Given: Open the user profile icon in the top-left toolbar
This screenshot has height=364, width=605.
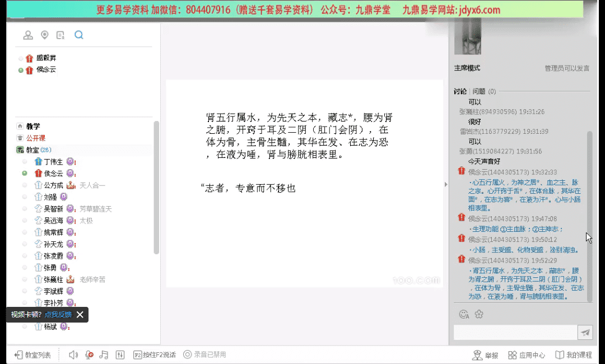Looking at the screenshot, I should (x=28, y=35).
